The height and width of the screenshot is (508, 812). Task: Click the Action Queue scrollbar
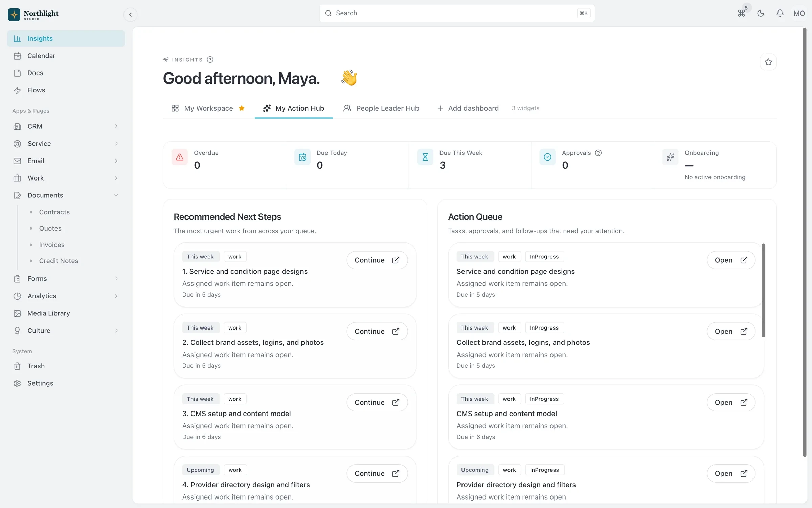(763, 290)
